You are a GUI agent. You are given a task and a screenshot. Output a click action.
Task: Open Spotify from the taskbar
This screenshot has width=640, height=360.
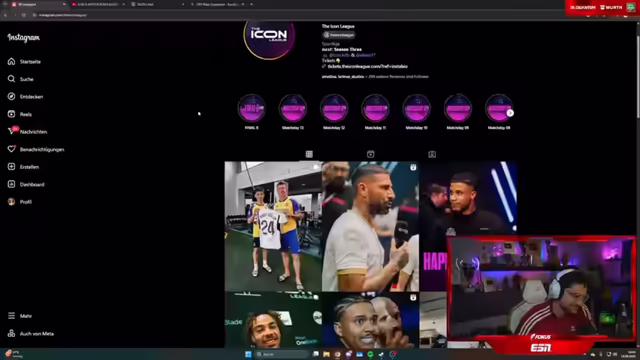(x=370, y=354)
